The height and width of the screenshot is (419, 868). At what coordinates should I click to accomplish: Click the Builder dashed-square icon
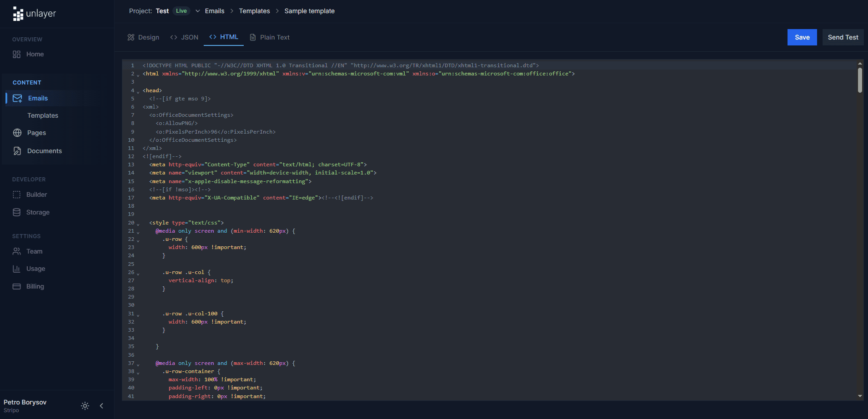tap(17, 195)
